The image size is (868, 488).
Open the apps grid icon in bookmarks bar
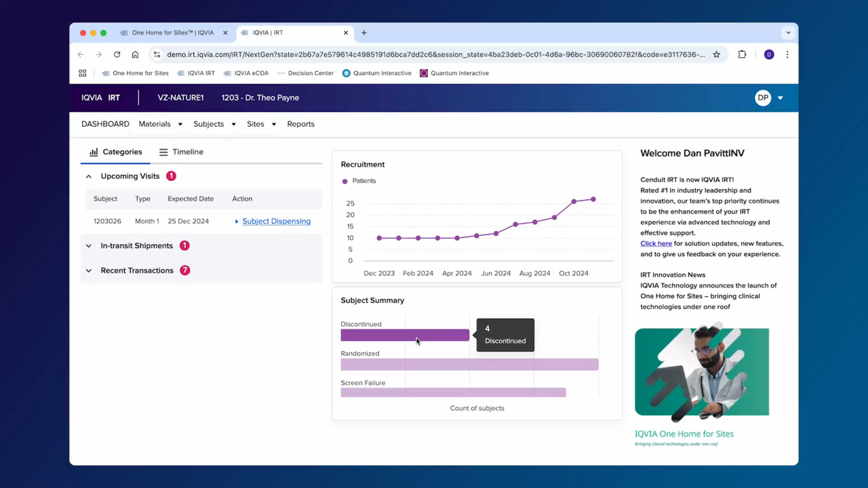coord(83,73)
